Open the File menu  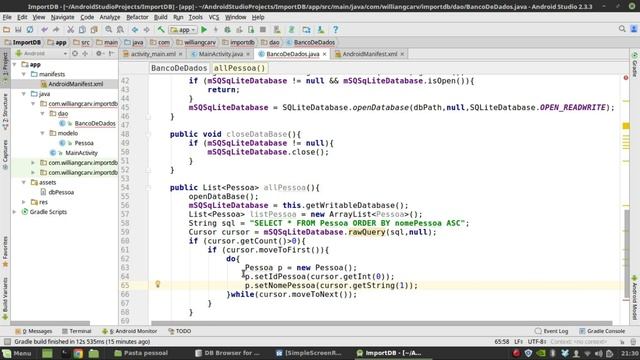point(7,17)
